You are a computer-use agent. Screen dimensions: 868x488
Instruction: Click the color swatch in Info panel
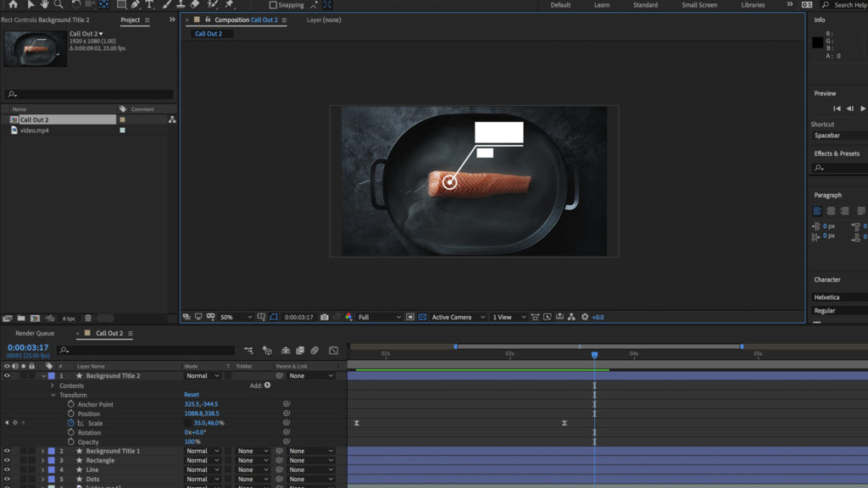coord(817,42)
